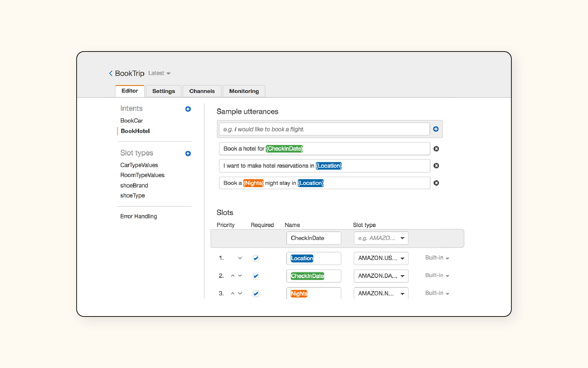Toggle Required checkbox for Nights slot
The height and width of the screenshot is (368, 588).
(x=256, y=294)
